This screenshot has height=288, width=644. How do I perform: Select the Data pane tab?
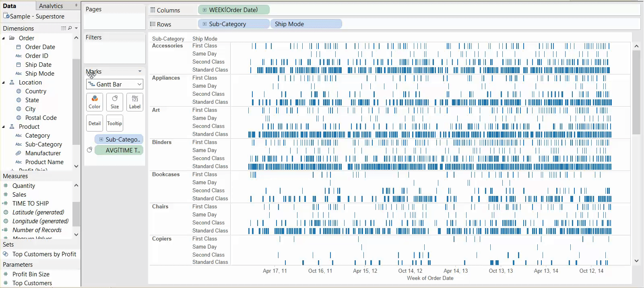coord(10,6)
